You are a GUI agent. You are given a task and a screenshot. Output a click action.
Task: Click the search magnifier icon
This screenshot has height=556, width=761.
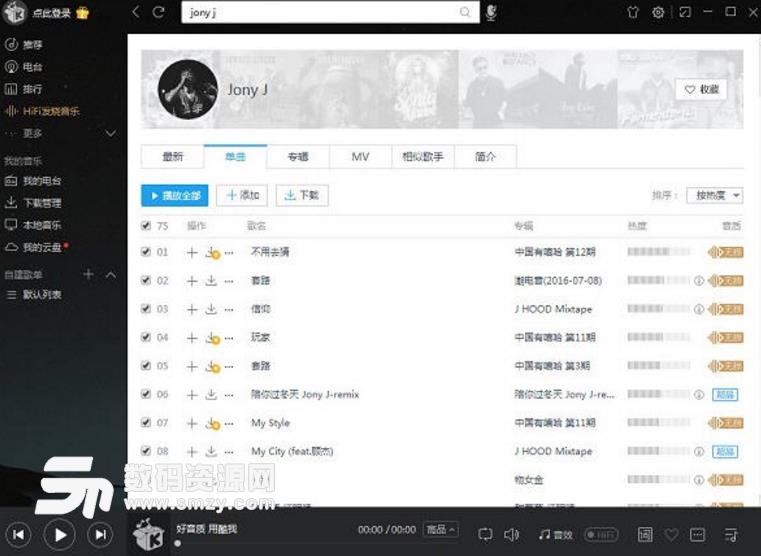(464, 12)
